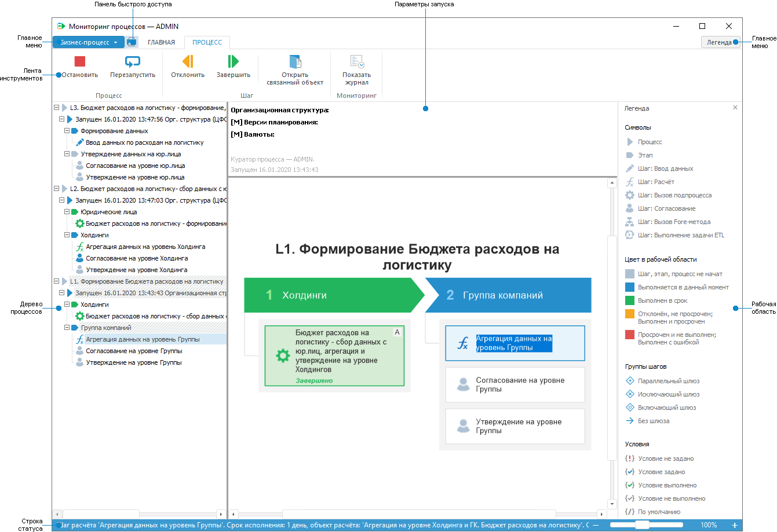Show the journal with Показать журнал icon
This screenshot has width=777, height=532.
pyautogui.click(x=356, y=61)
